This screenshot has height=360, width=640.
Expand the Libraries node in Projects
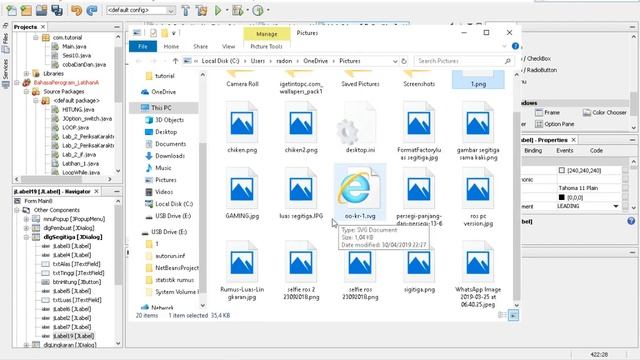(27, 73)
